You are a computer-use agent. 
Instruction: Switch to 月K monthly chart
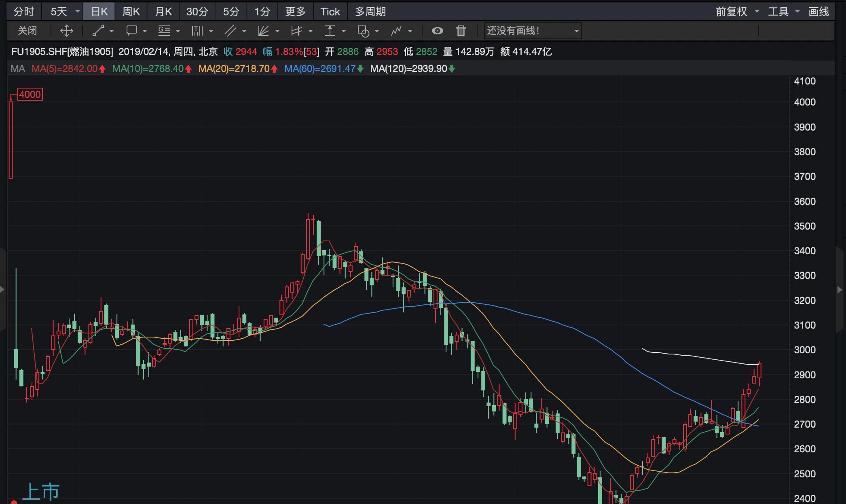pyautogui.click(x=163, y=12)
